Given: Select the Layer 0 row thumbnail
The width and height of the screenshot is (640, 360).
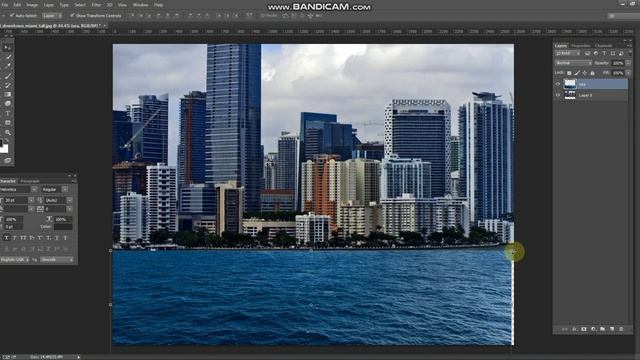Looking at the screenshot, I should [x=570, y=95].
